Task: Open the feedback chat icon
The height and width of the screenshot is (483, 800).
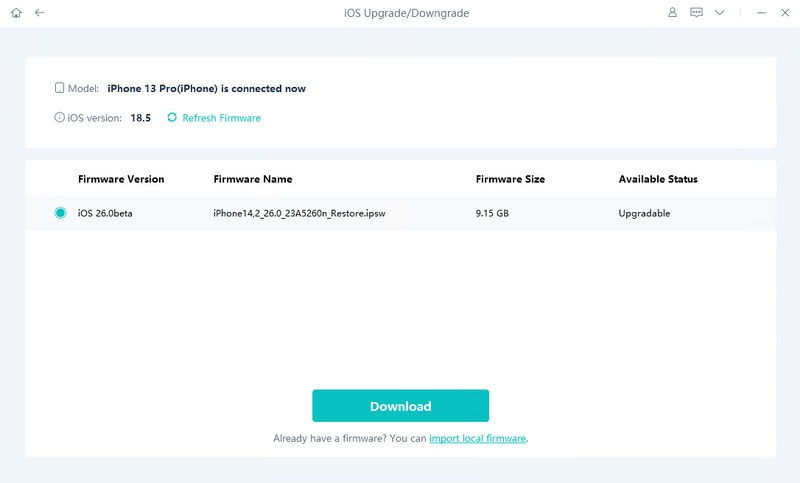Action: point(696,13)
